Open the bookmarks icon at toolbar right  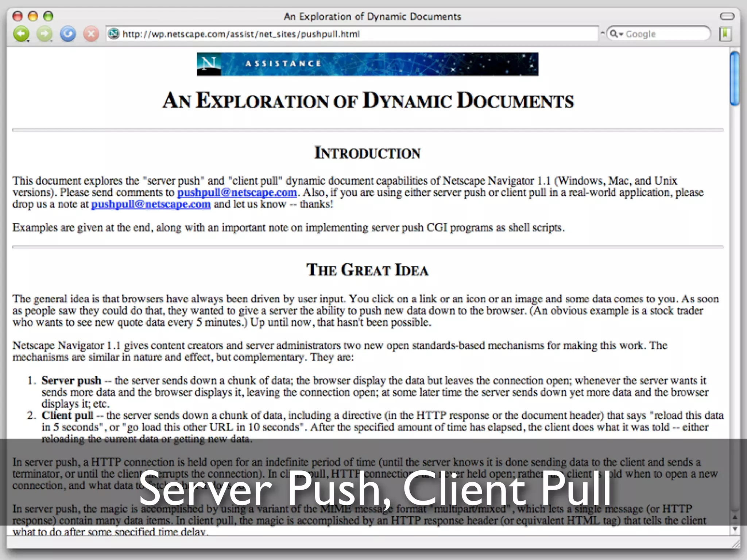[x=725, y=34]
